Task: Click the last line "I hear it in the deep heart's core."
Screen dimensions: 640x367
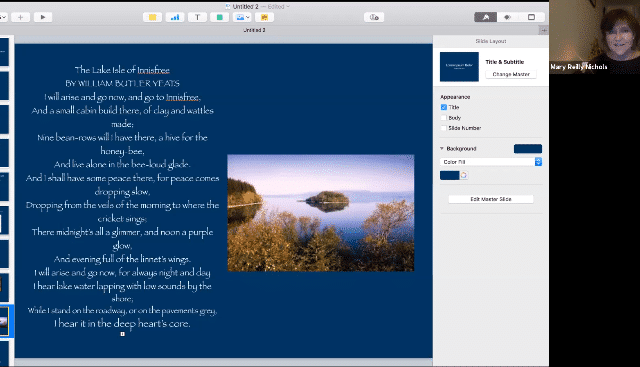Action: pos(122,323)
